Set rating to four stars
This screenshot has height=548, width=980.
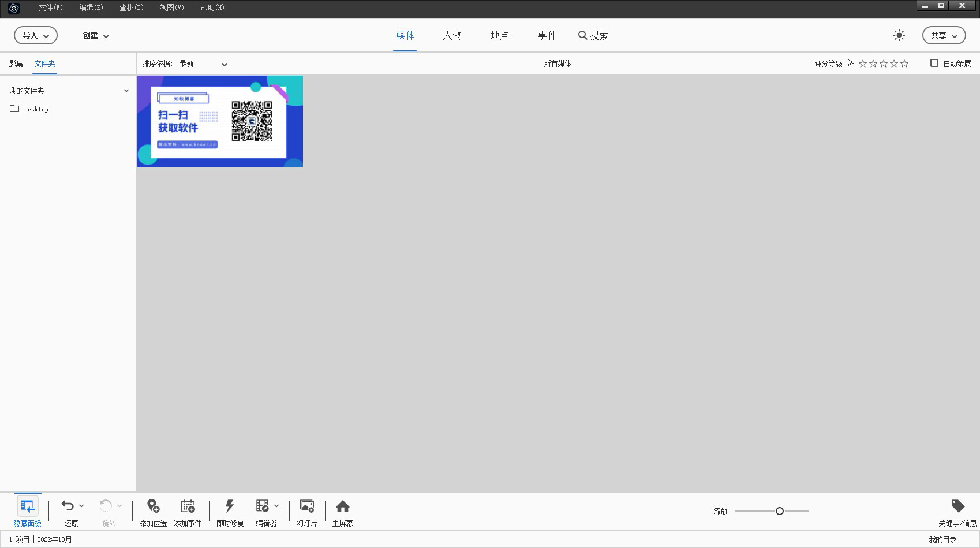click(x=894, y=64)
